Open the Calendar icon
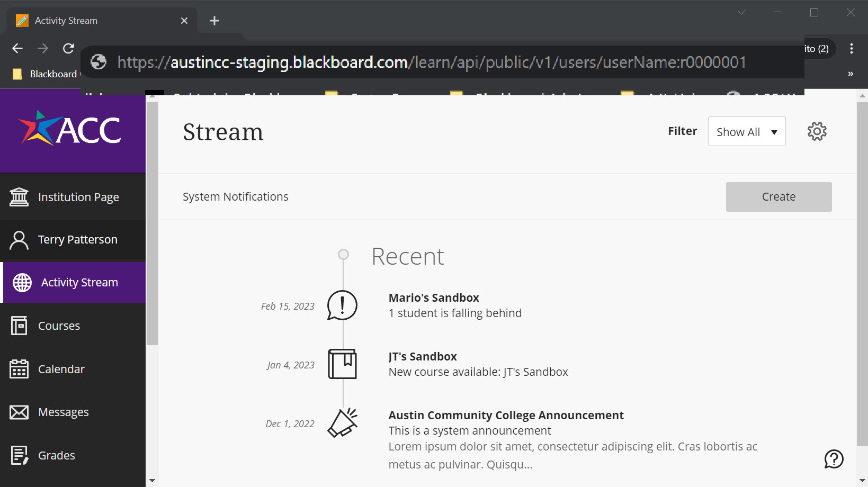This screenshot has width=868, height=487. (x=19, y=368)
